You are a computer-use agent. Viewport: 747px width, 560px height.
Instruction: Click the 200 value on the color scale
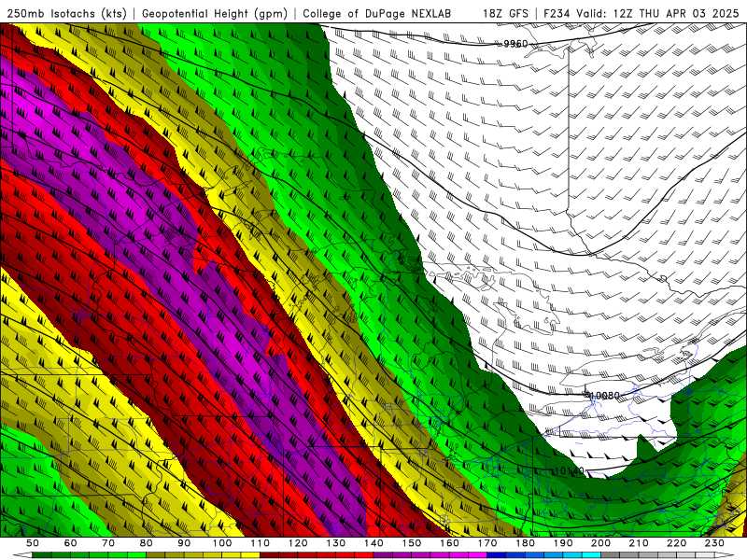(600, 543)
